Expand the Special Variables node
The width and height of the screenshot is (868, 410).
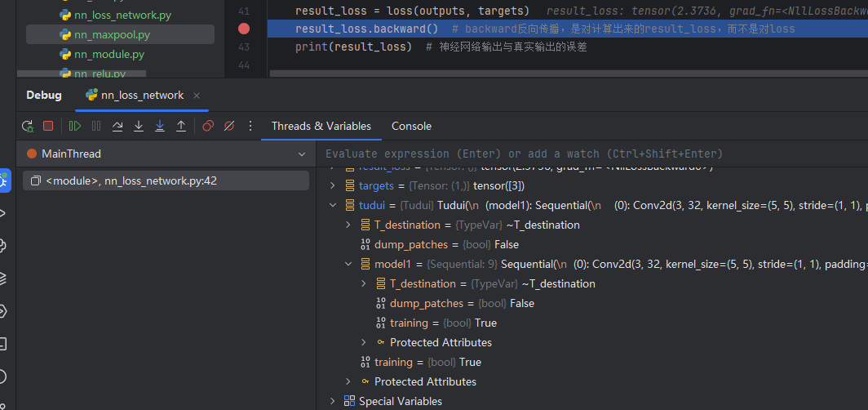coord(333,401)
